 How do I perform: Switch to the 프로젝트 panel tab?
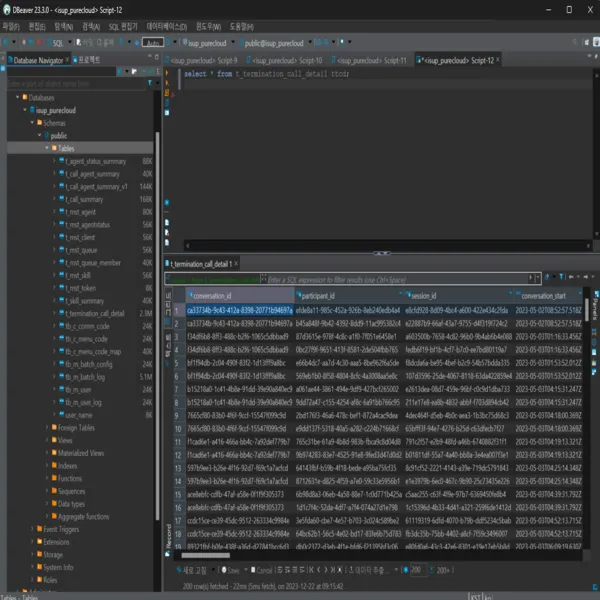coord(90,60)
